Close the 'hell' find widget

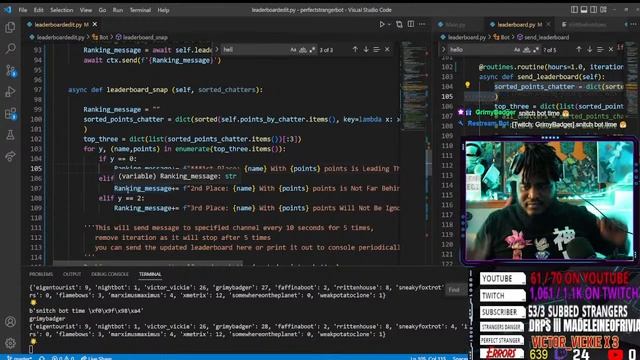coord(387,49)
